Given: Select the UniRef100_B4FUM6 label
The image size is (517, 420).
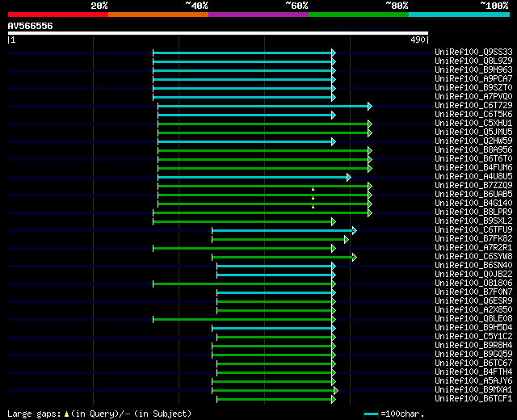Looking at the screenshot, I should click(473, 167).
